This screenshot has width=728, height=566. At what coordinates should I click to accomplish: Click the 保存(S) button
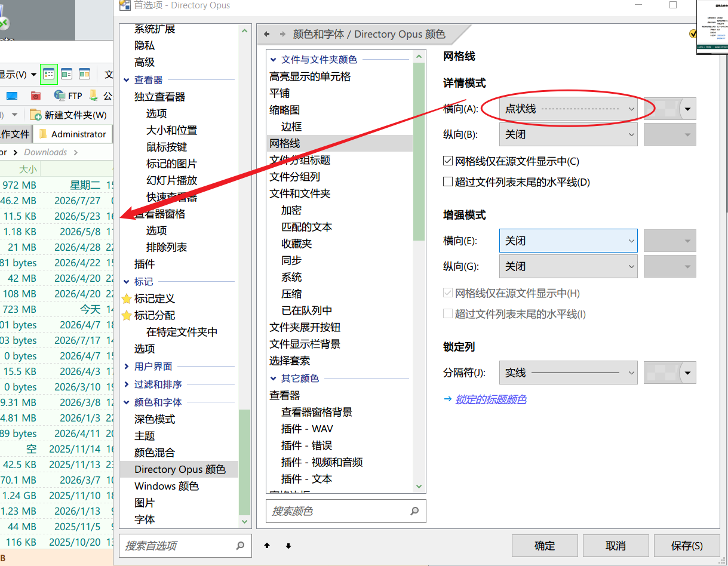(x=687, y=546)
